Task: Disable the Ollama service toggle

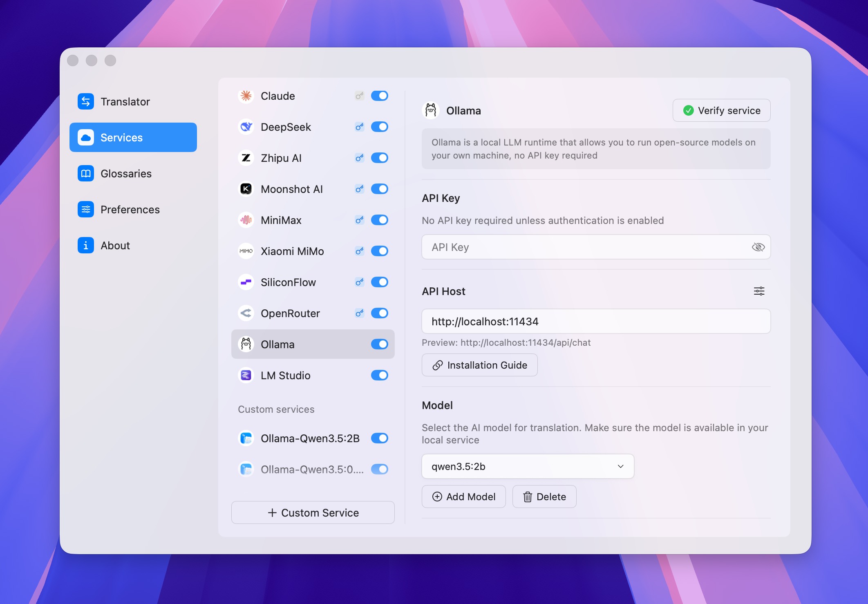Action: 380,345
